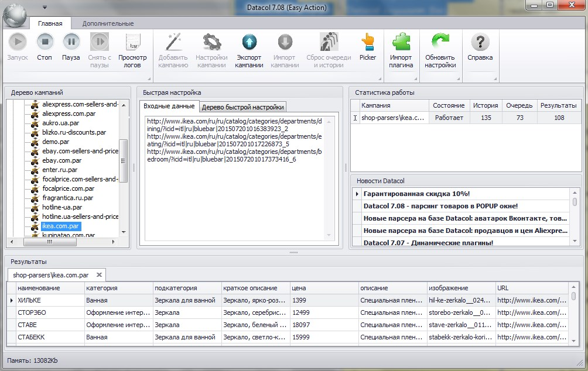588x371 pixels.
Task: Select shop-parsers\ikea.com.par results tab
Action: tap(50, 274)
